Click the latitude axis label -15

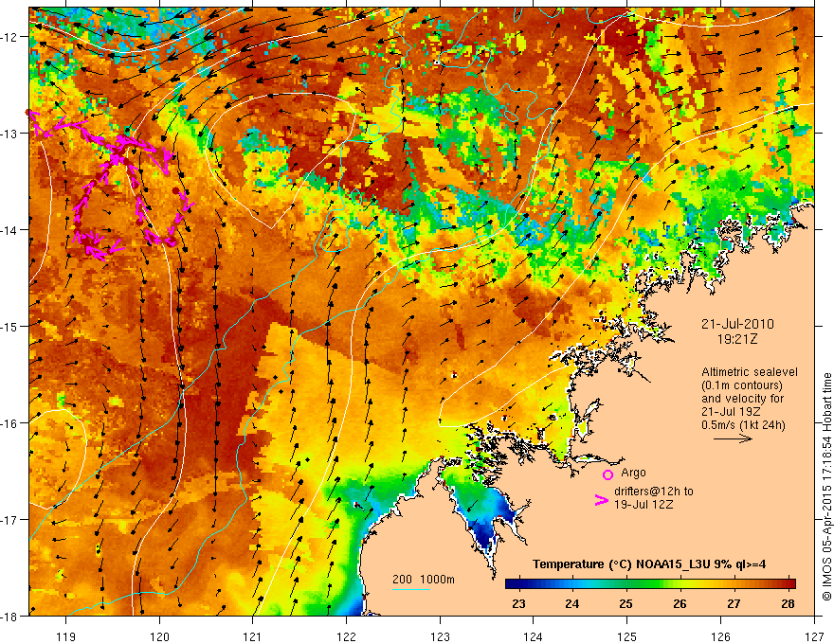[x=10, y=326]
